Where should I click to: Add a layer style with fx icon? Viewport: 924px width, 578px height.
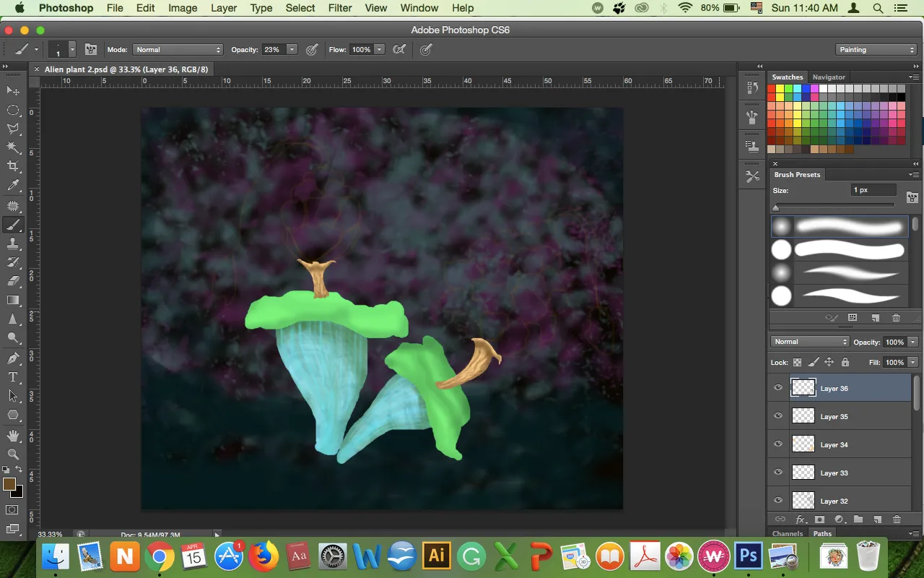[x=801, y=519]
